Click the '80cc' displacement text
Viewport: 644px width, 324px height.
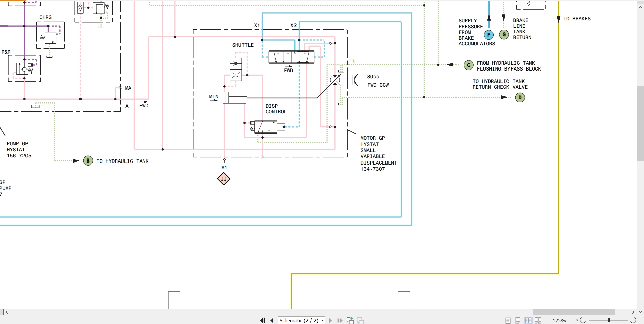point(373,77)
